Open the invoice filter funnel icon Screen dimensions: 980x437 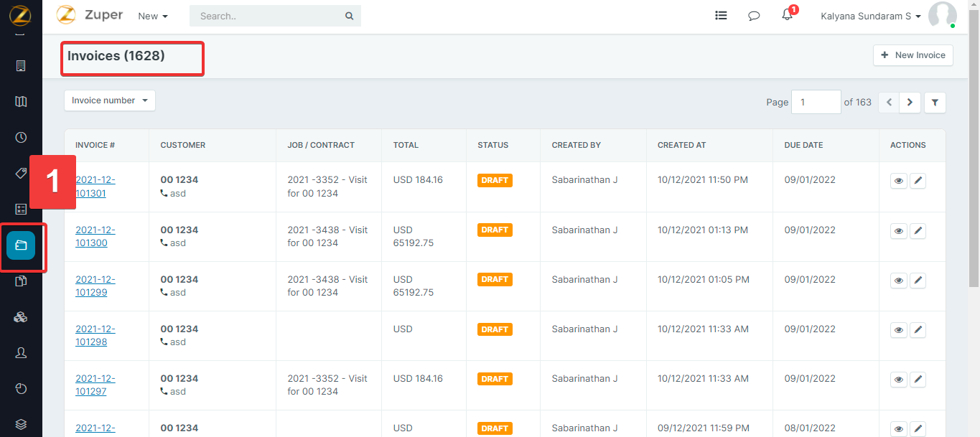935,103
